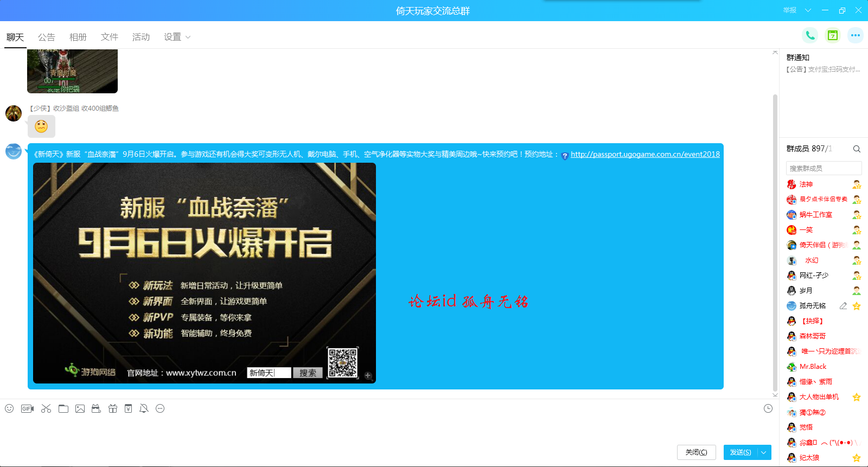Open the 公告 tab
Viewport: 868px width, 467px height.
tap(47, 37)
